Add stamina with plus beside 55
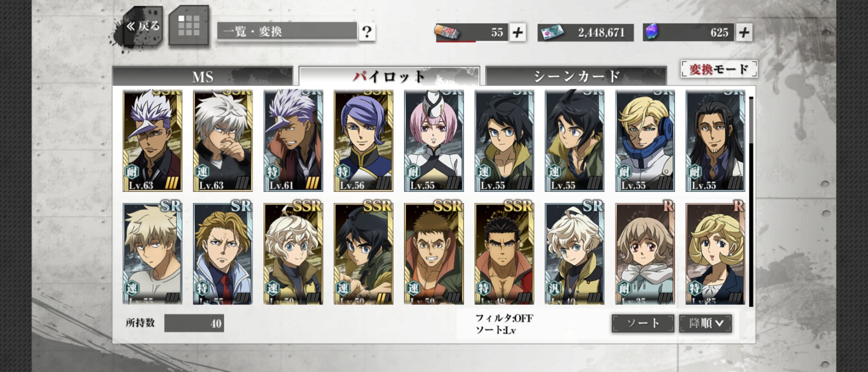Screen dimensions: 868x372 [x=517, y=33]
